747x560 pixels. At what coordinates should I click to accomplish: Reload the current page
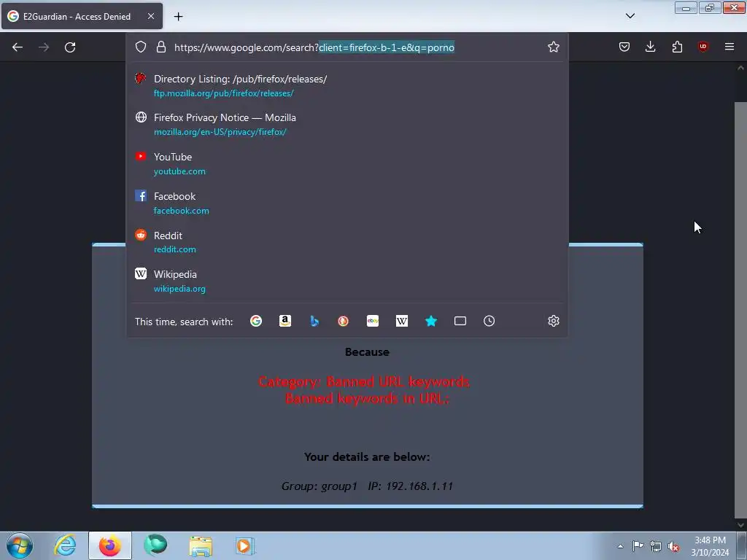pos(70,47)
